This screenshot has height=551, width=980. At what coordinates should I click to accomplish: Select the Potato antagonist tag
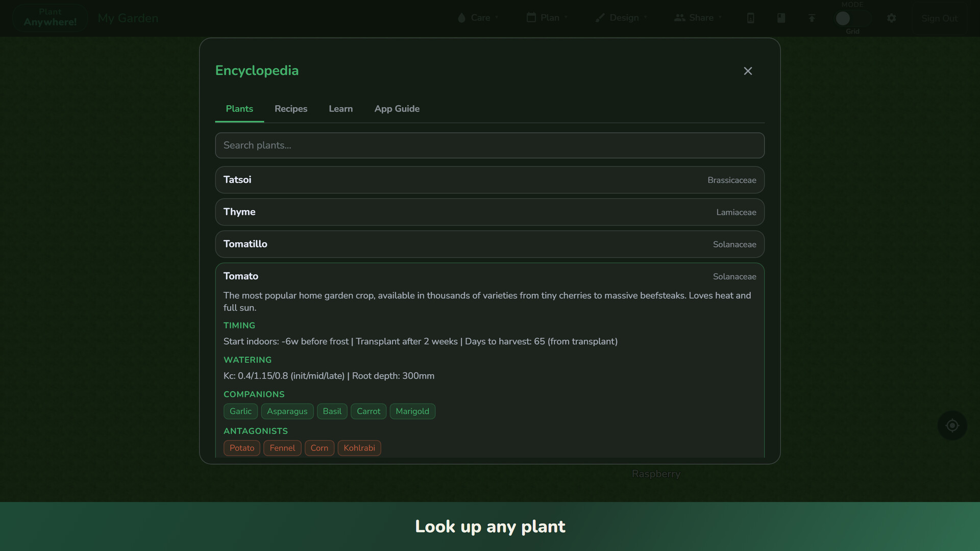(242, 448)
